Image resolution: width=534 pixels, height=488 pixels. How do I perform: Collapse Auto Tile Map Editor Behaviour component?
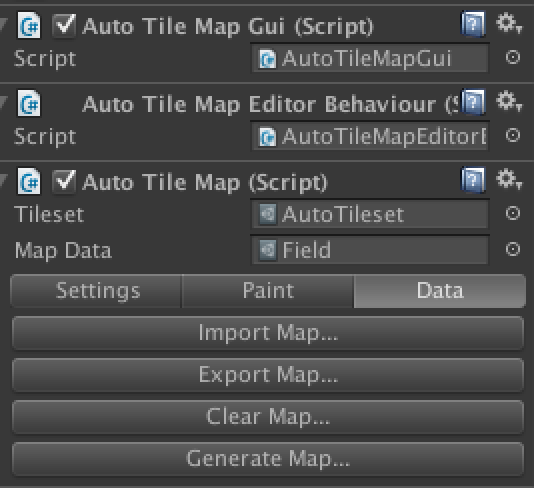pos(3,102)
